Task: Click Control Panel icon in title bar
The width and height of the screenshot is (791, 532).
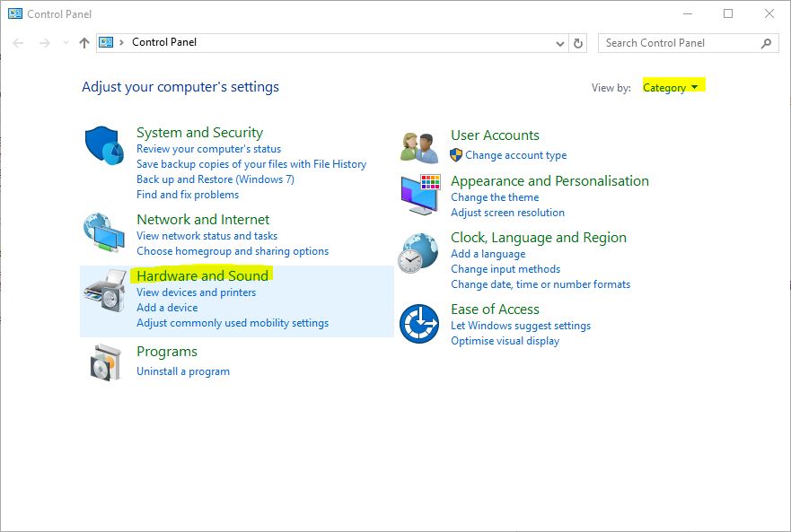Action: [x=15, y=13]
